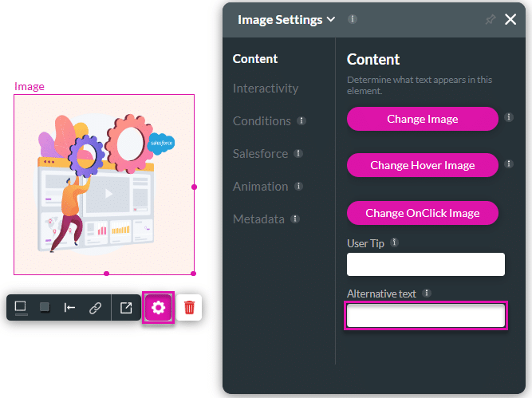The width and height of the screenshot is (532, 398).
Task: Click the info icon beside Conditions
Action: pos(301,120)
